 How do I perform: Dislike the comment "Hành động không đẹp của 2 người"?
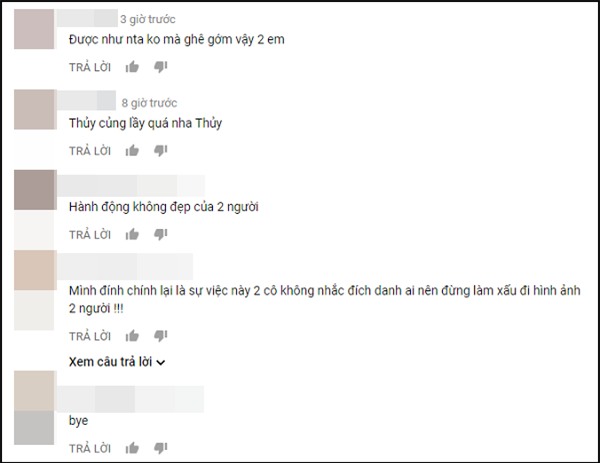(161, 234)
